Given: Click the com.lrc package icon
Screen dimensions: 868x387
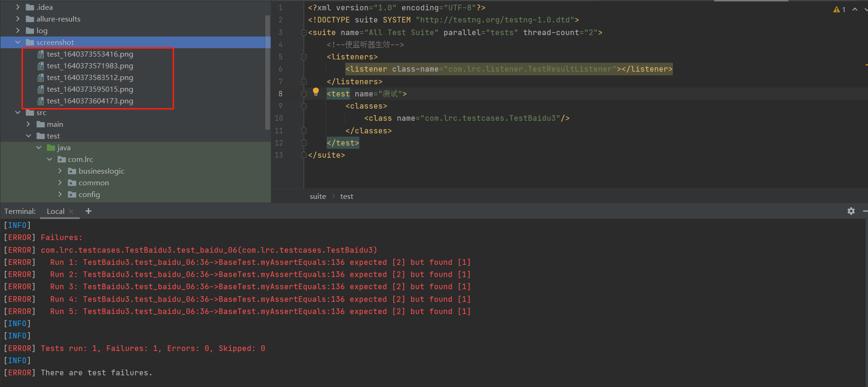Looking at the screenshot, I should [61, 159].
